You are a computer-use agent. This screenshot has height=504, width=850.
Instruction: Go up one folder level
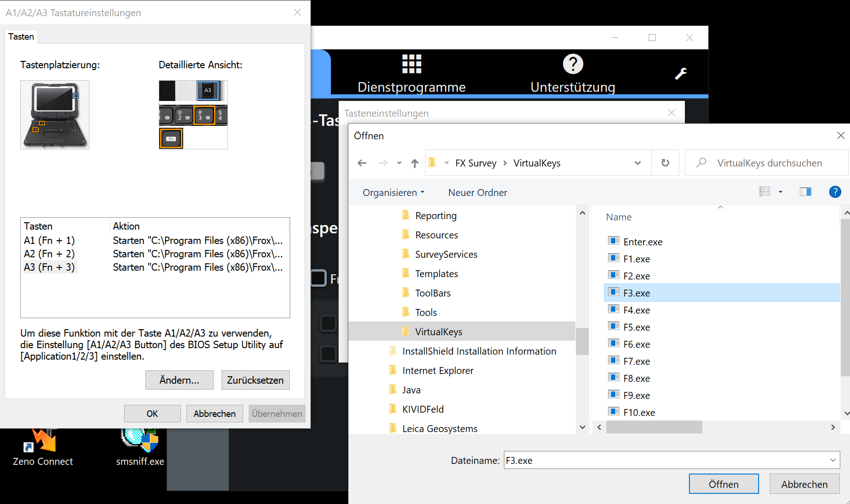click(414, 163)
